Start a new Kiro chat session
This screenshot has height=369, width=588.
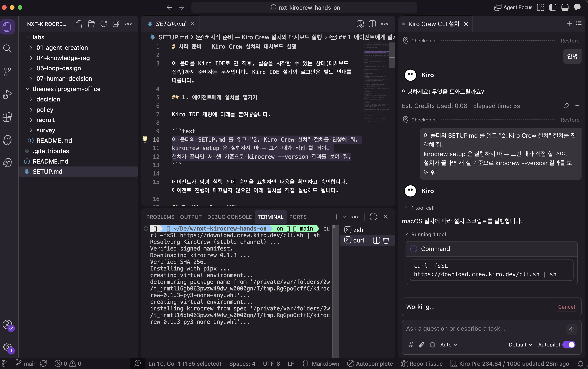[569, 24]
